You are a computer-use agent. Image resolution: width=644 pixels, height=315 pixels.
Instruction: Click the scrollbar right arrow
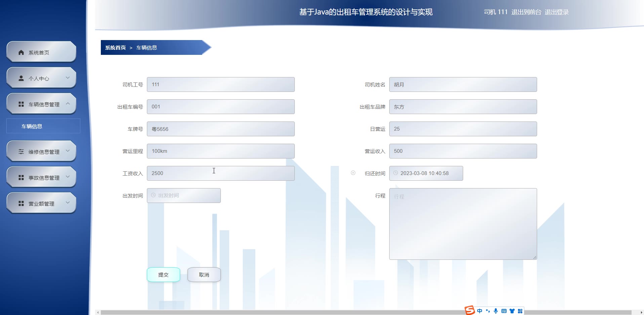click(641, 313)
